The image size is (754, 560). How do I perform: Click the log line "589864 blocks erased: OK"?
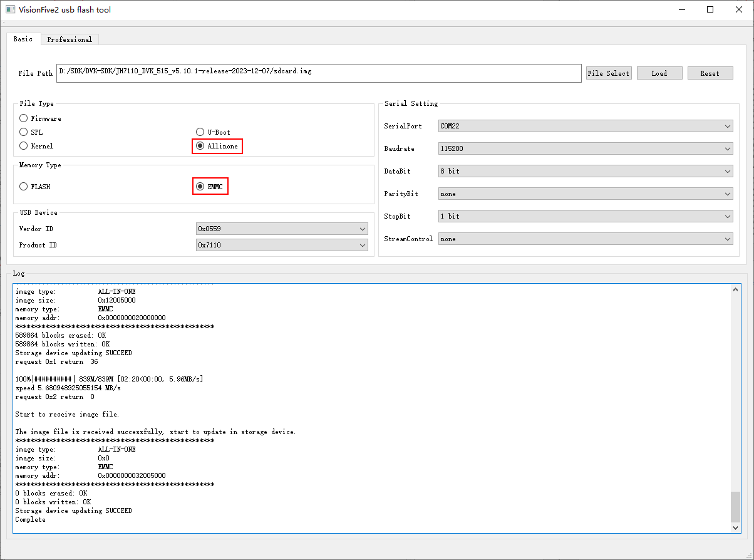[61, 335]
